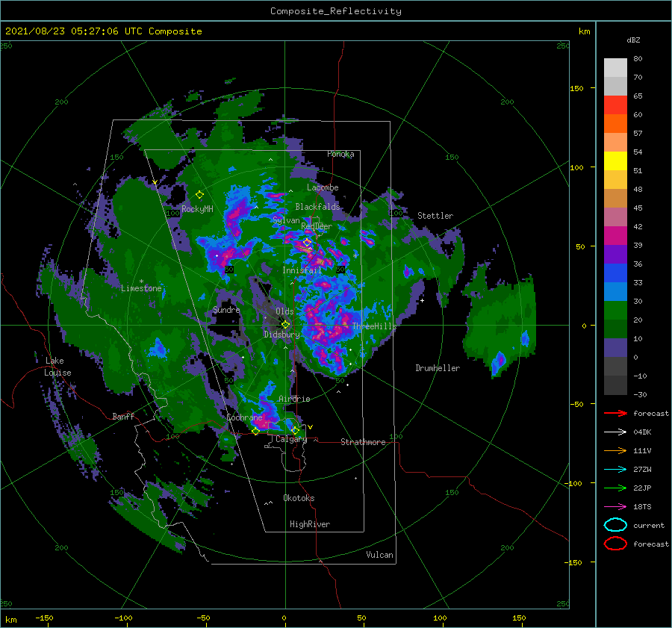
Task: Select the Sundre city label
Action: coord(226,309)
